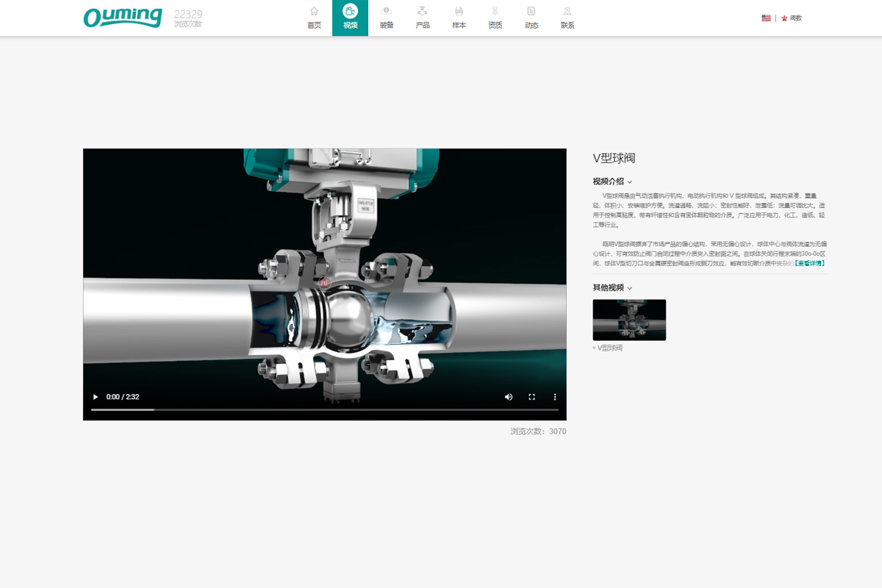Click the 查看详情 view details link
The width and height of the screenshot is (882, 588).
[809, 262]
